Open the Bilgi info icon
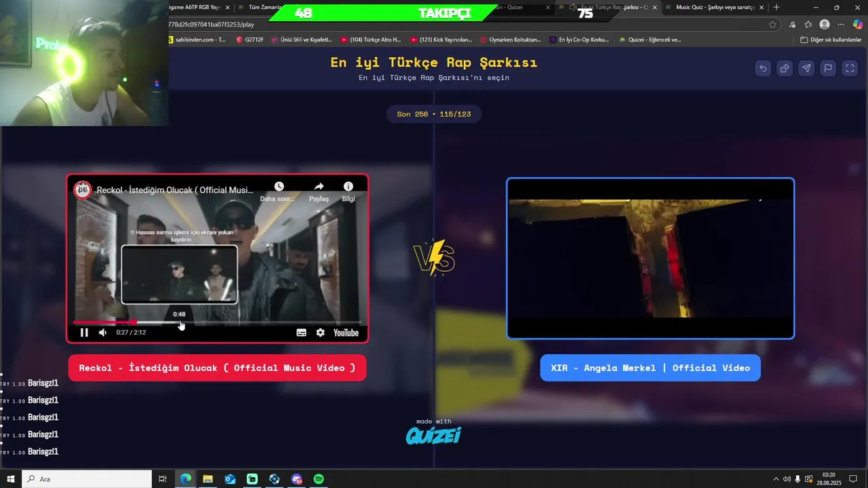Viewport: 868px width, 488px height. [x=348, y=186]
